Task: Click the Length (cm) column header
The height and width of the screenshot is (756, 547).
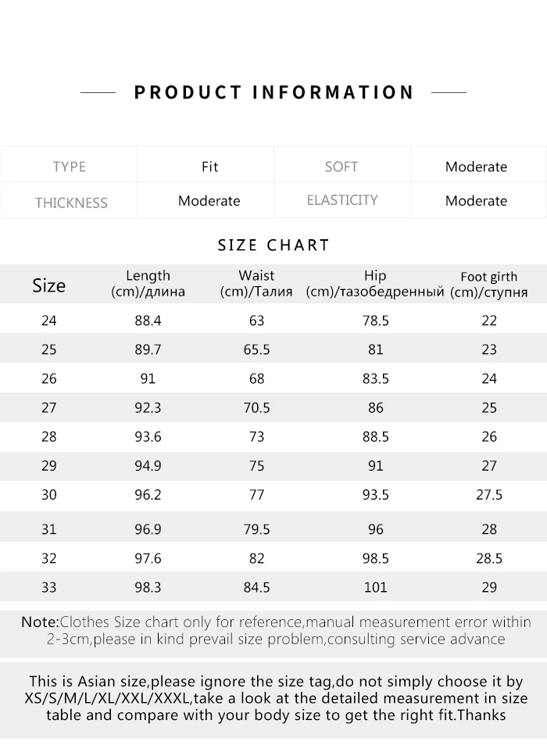Action: [148, 284]
